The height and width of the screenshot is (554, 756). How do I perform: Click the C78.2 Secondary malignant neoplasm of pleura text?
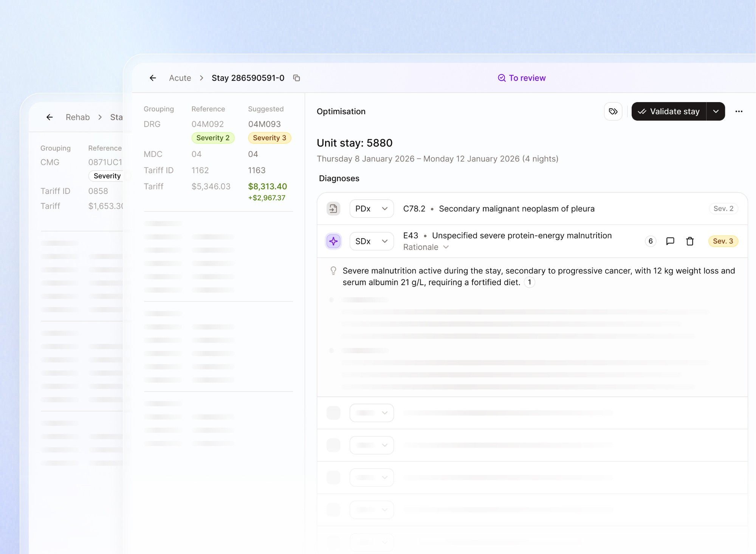pyautogui.click(x=499, y=209)
